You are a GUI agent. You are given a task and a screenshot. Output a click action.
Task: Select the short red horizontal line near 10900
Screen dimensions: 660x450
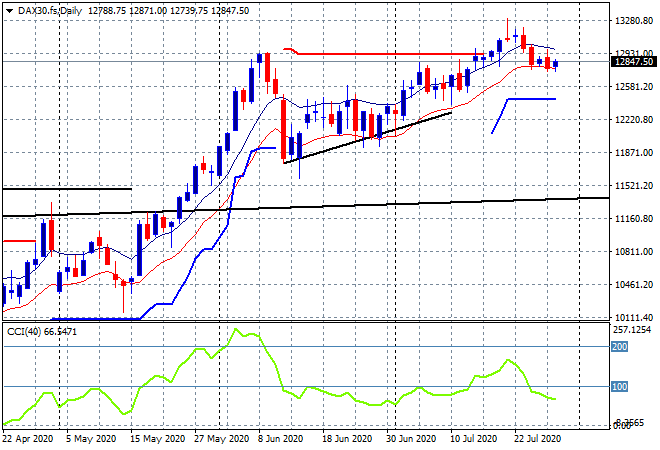[19, 241]
